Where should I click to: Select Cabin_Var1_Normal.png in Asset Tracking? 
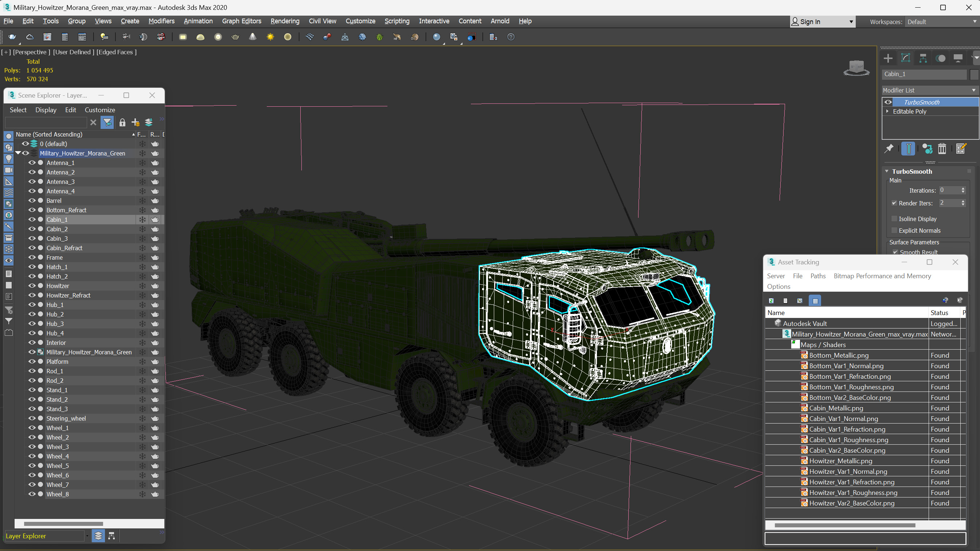pos(843,419)
